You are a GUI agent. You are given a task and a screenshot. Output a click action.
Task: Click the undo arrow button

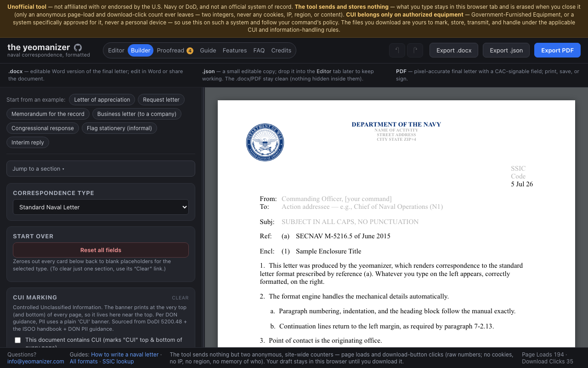(397, 50)
